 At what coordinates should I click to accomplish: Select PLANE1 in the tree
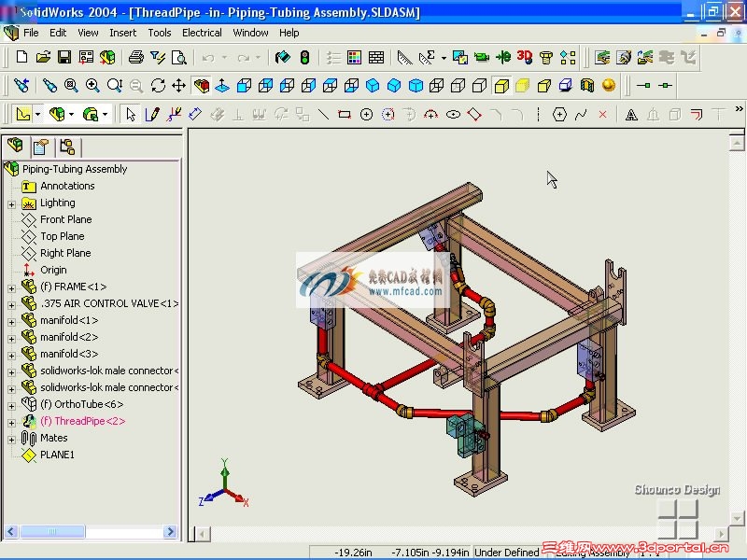pyautogui.click(x=57, y=455)
